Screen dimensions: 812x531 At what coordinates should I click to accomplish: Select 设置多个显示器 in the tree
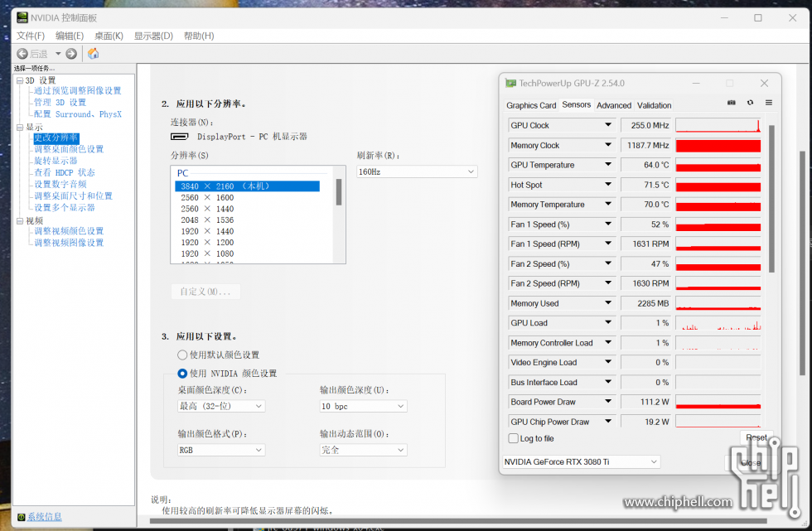click(x=65, y=208)
